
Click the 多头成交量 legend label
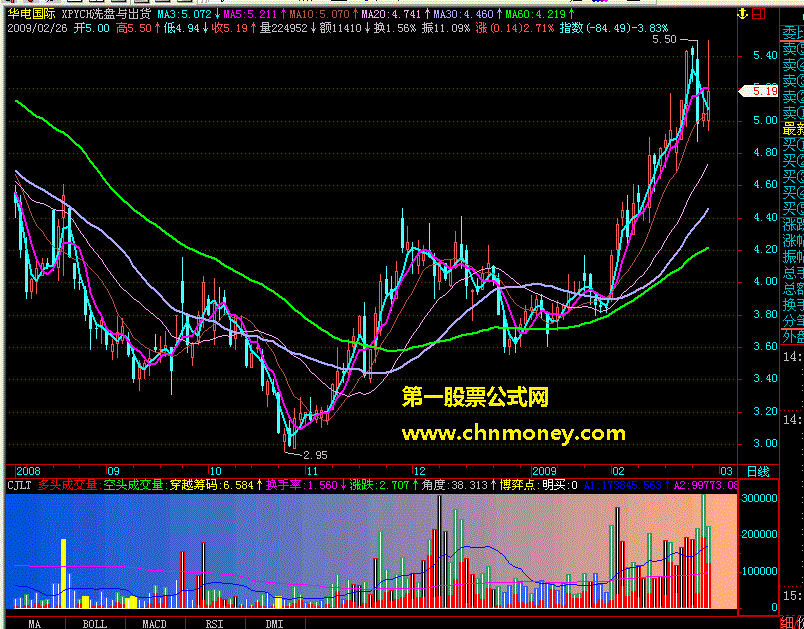click(x=68, y=485)
